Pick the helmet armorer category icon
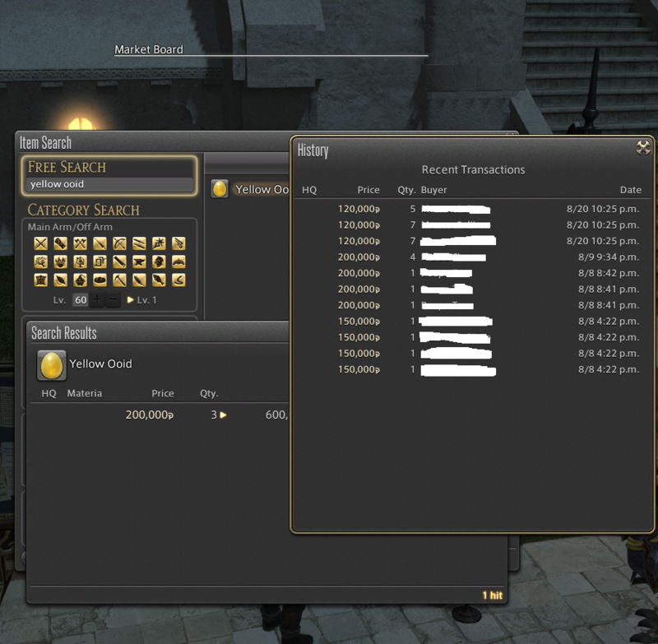 pyautogui.click(x=159, y=262)
